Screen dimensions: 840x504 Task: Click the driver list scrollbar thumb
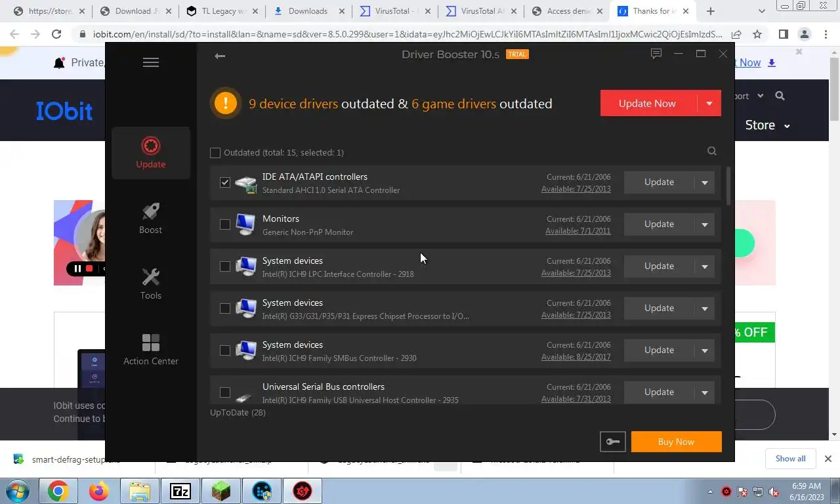[727, 186]
